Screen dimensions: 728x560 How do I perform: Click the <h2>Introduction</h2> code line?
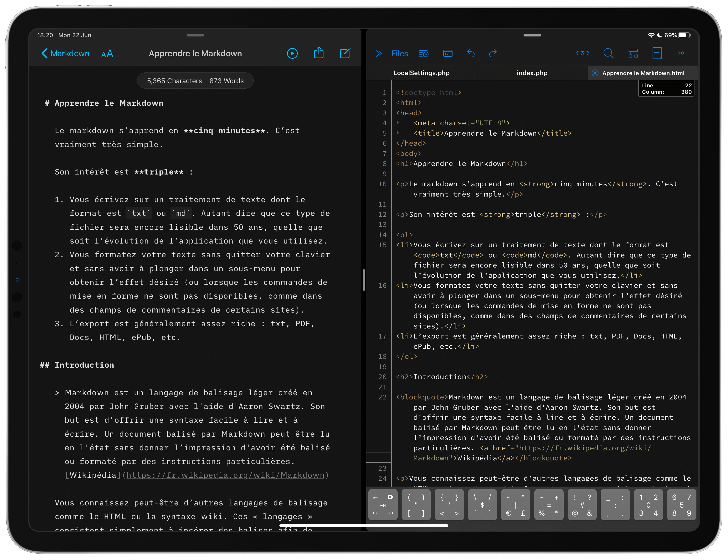[x=442, y=377]
